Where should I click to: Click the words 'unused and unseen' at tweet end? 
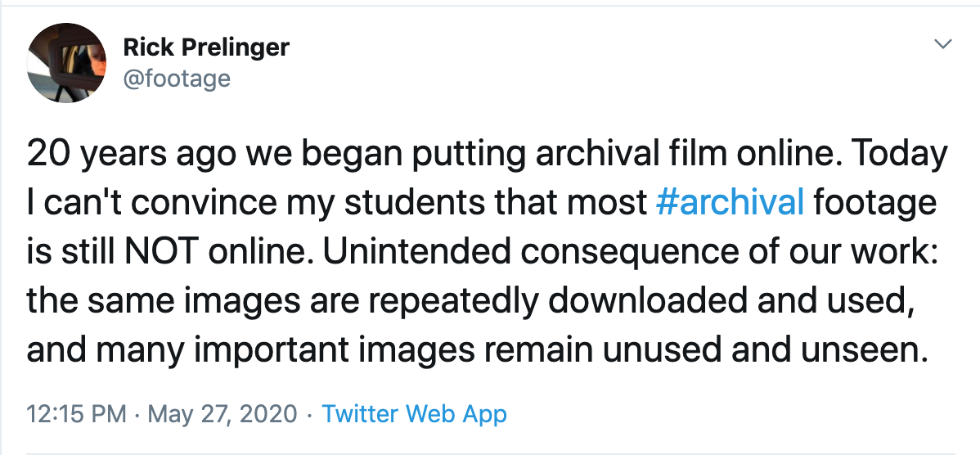coord(762,350)
